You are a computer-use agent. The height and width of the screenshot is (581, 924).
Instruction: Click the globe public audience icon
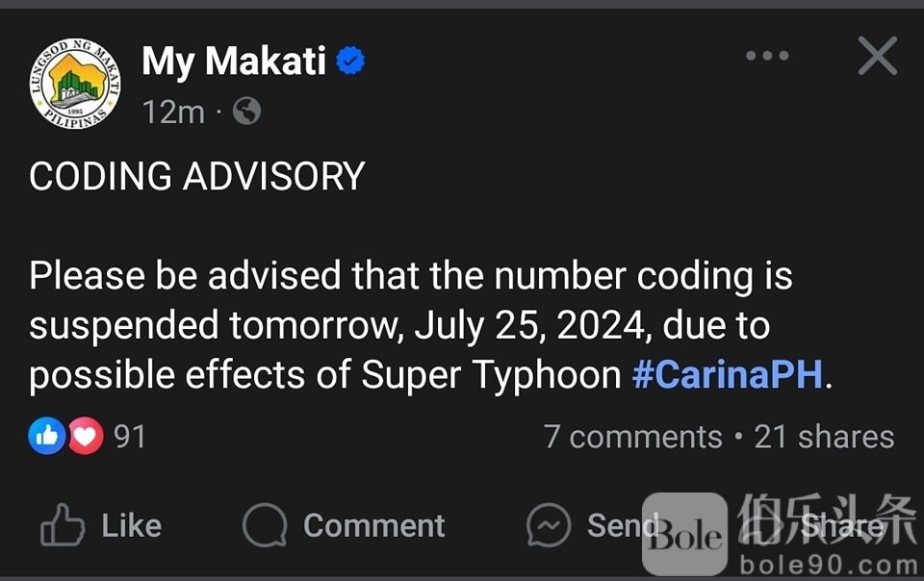pos(246,113)
